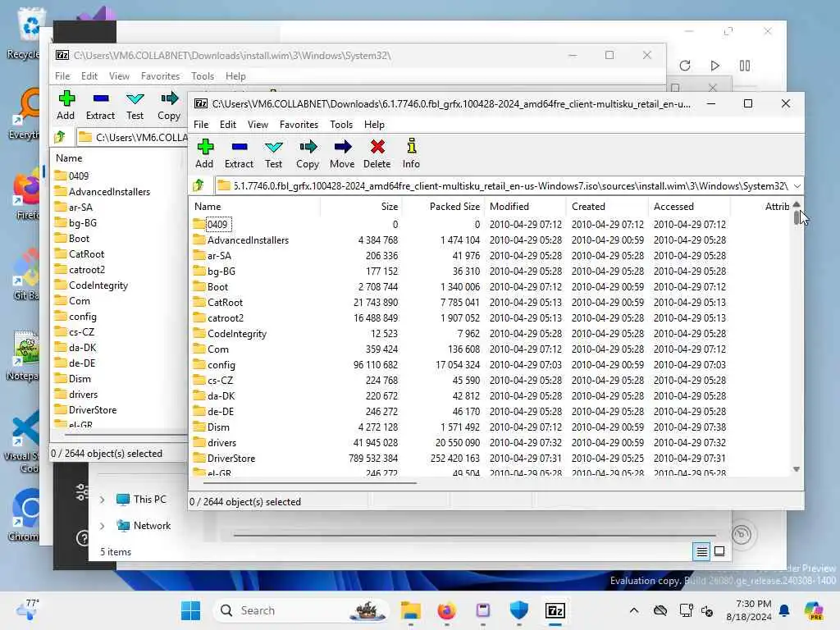Click Extract in the front 7-Zip toolbar
This screenshot has height=630, width=840.
pos(239,153)
